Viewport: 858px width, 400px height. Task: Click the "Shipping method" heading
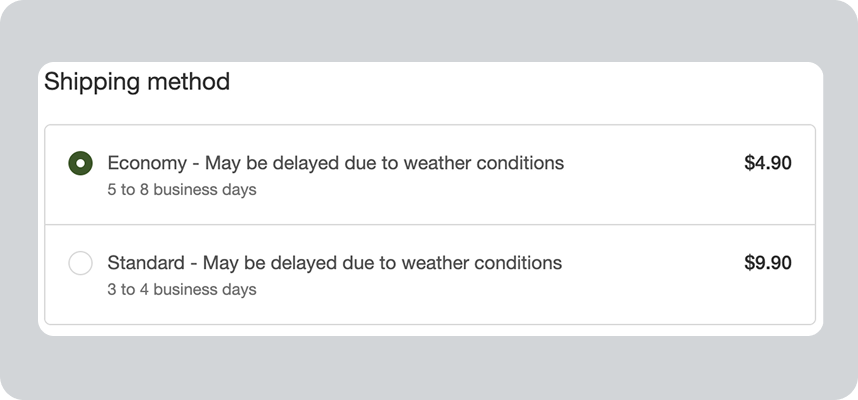(137, 82)
